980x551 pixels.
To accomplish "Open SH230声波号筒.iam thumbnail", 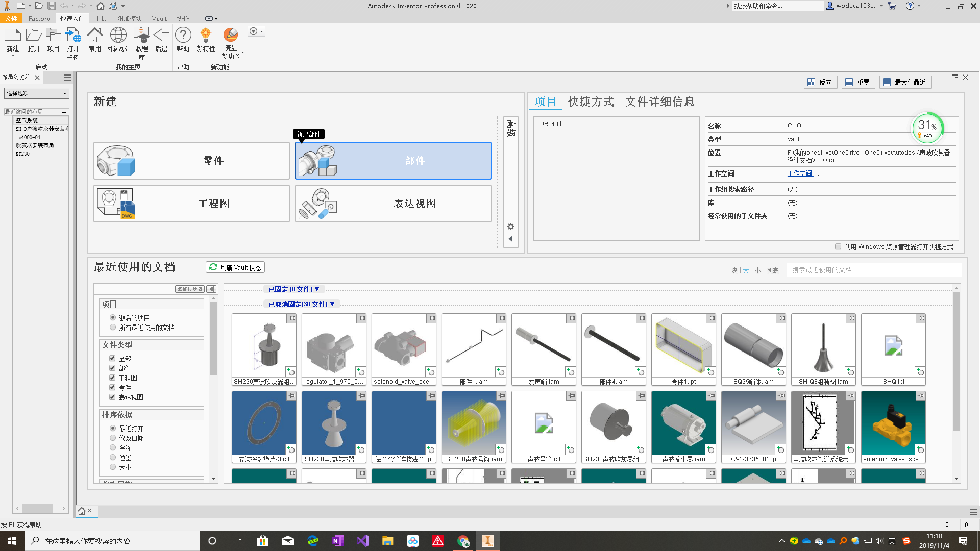I will point(474,428).
